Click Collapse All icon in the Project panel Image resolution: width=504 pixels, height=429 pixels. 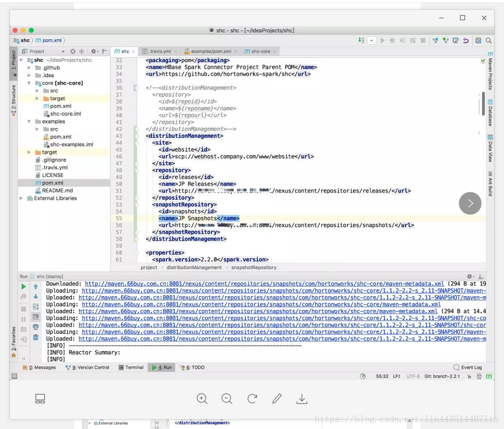pyautogui.click(x=81, y=51)
